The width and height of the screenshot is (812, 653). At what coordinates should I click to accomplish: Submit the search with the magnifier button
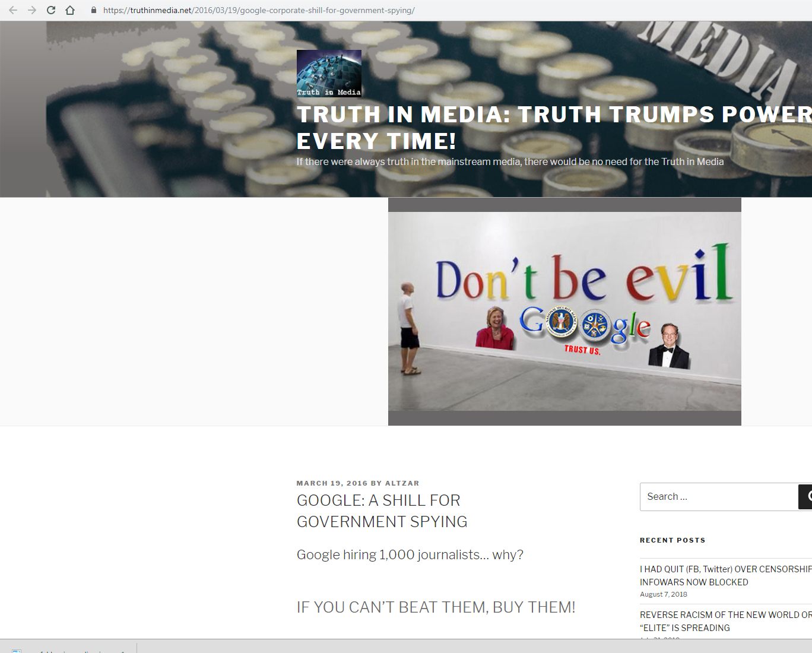tap(806, 497)
